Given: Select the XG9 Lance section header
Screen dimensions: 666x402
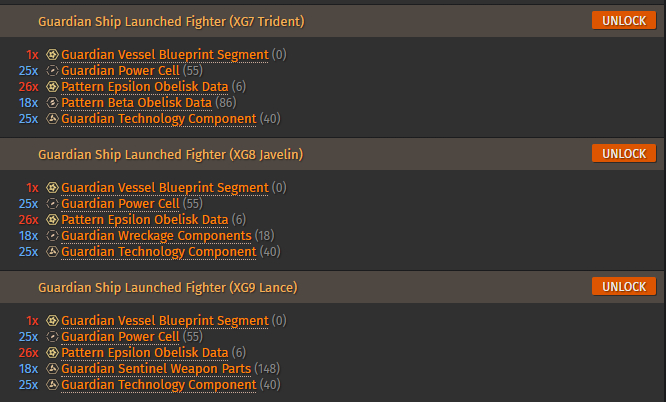Looking at the screenshot, I should point(332,287).
